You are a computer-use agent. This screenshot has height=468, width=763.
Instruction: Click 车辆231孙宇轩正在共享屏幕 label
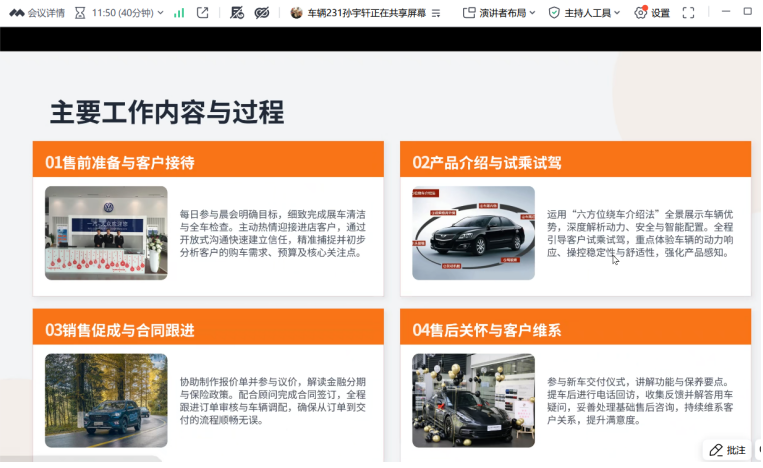point(366,13)
